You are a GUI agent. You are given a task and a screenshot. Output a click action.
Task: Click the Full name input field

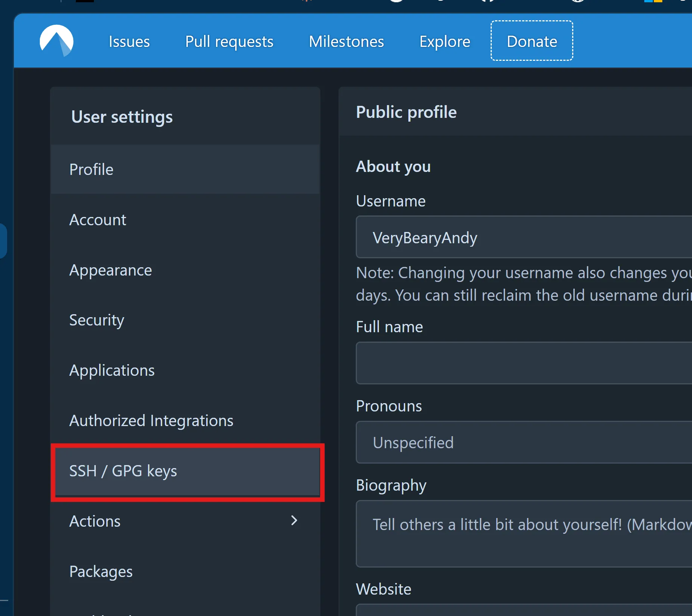(524, 363)
